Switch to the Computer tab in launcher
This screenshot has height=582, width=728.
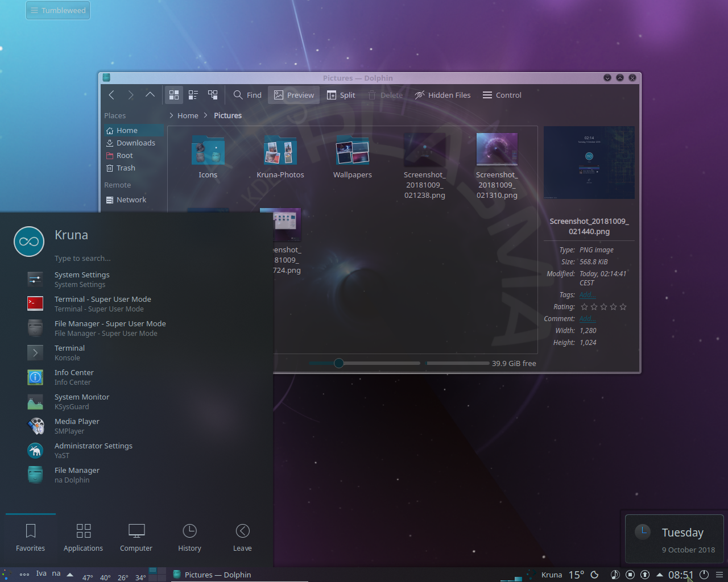coord(136,538)
